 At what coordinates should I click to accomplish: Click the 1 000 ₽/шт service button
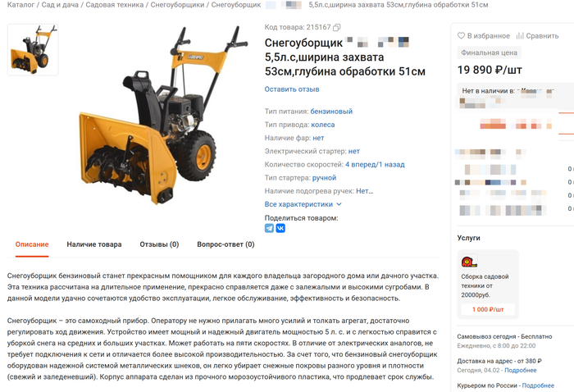[488, 310]
